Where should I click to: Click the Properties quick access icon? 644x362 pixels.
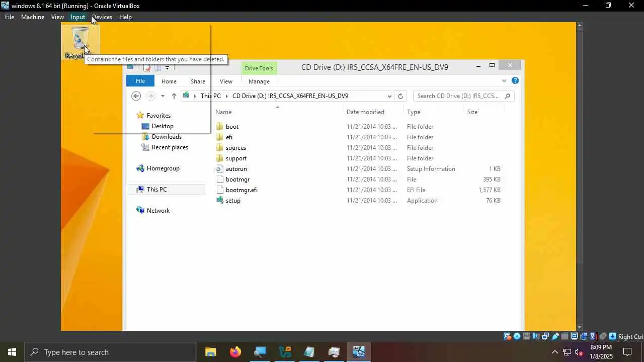[x=147, y=67]
